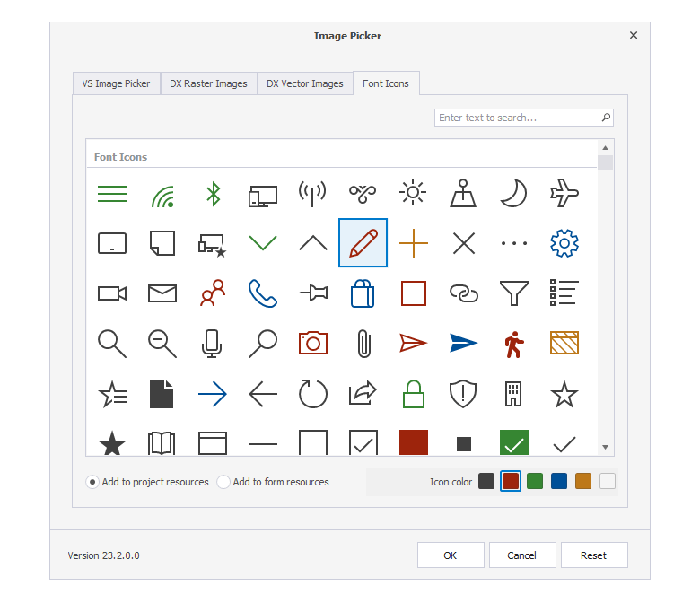Screen dimensions: 700x603
Task: Choose the green padlock icon
Action: coord(414,394)
